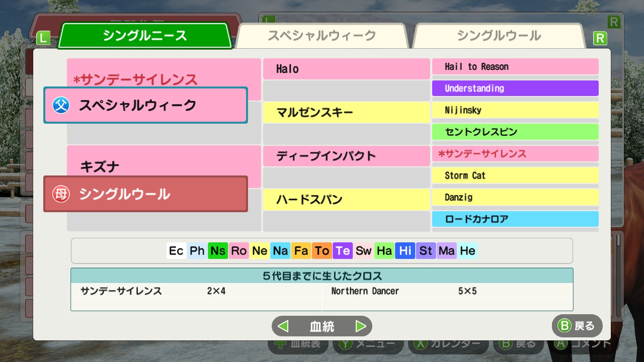Select the Ph lineage color swatch
The height and width of the screenshot is (362, 644).
(197, 251)
